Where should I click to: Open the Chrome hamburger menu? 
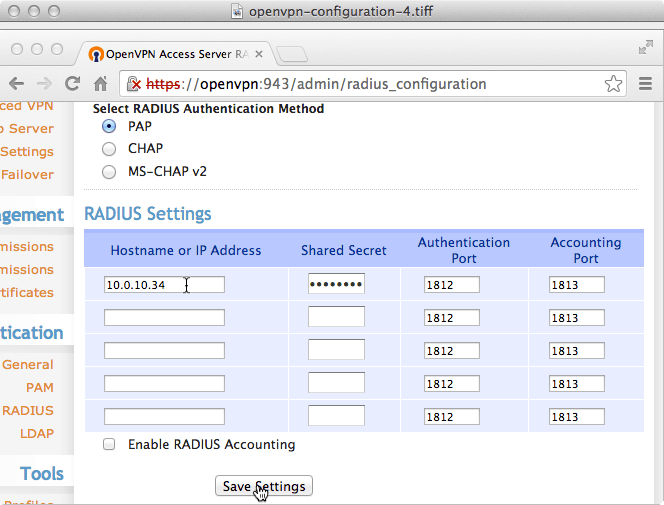645,84
